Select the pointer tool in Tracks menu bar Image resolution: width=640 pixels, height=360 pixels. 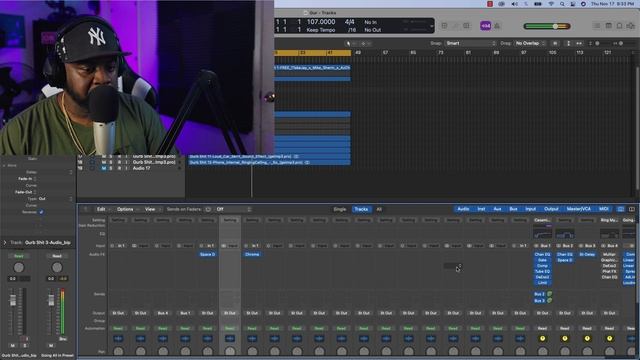click(348, 43)
